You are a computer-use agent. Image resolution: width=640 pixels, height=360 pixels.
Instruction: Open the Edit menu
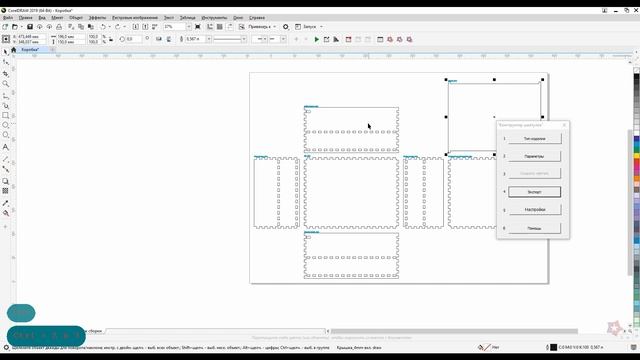coord(25,18)
